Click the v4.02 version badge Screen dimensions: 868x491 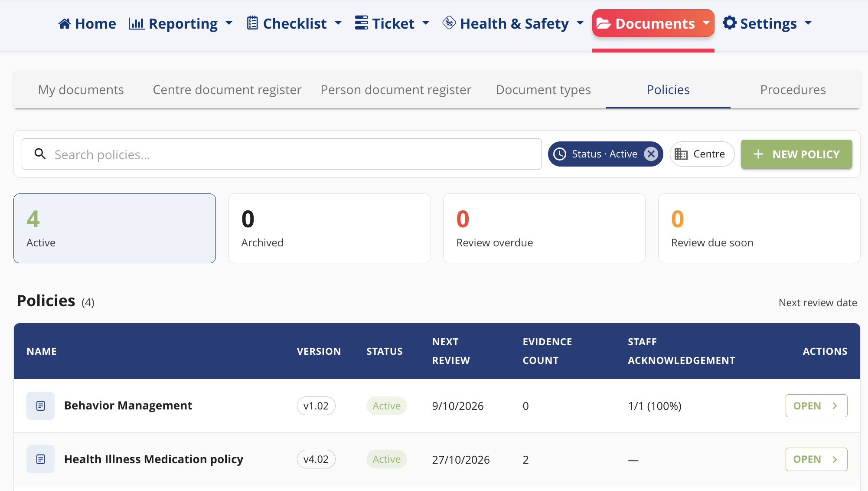(316, 459)
